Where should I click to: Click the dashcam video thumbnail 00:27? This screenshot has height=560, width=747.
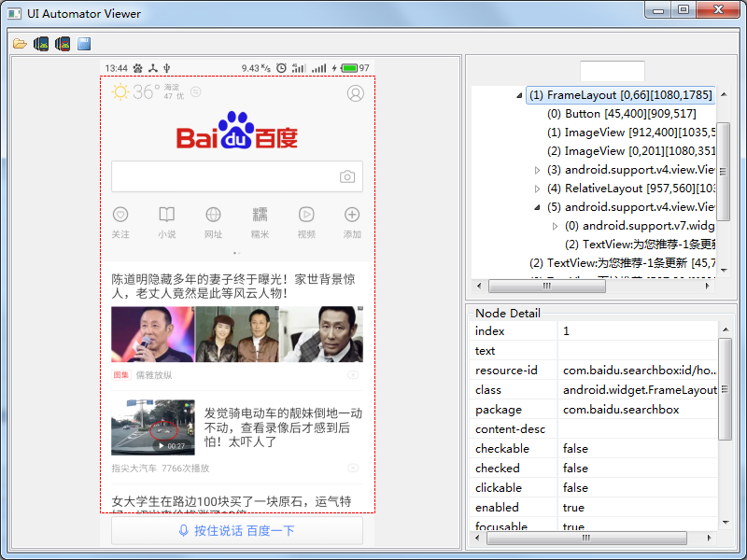coord(153,427)
